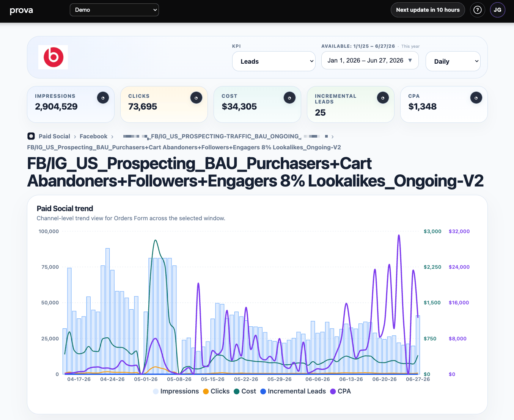514x420 pixels.
Task: Click the 100,000 impressions axis label
Action: [x=49, y=231]
